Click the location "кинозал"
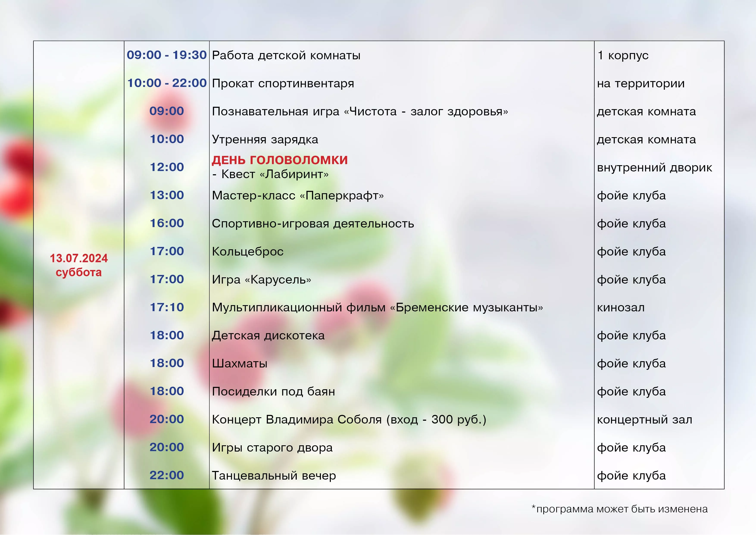Viewport: 756px width, 535px height. [621, 307]
